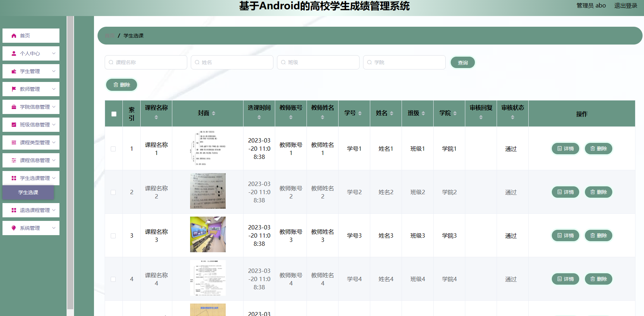Image resolution: width=644 pixels, height=316 pixels.
Task: Collapse 学生选课管理 menu chevron
Action: tap(54, 178)
